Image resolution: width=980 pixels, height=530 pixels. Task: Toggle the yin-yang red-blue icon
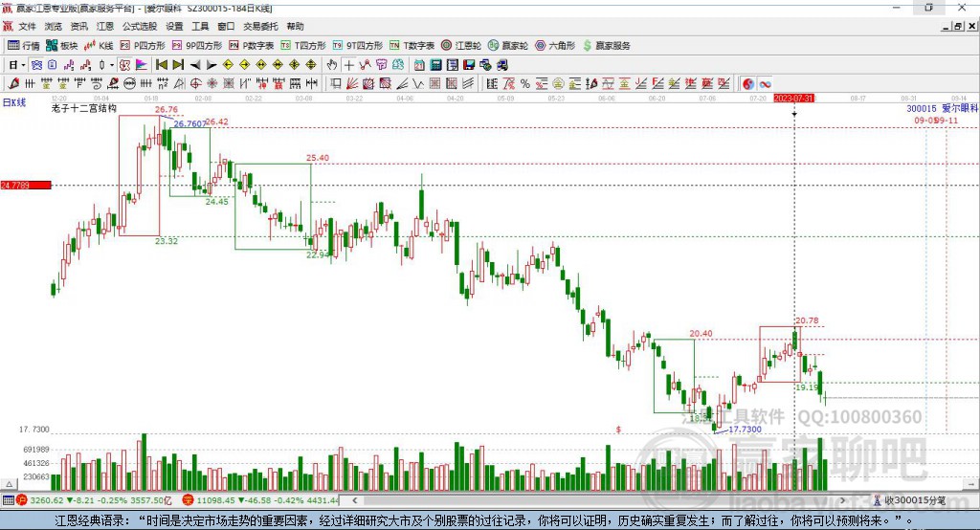point(748,84)
